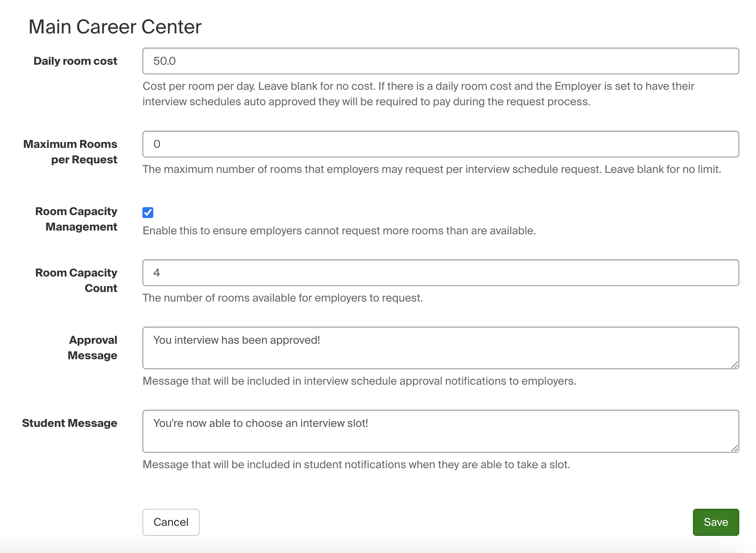Viewport: 756px width, 553px height.
Task: Focus the Maximum Rooms per Request field
Action: (441, 144)
